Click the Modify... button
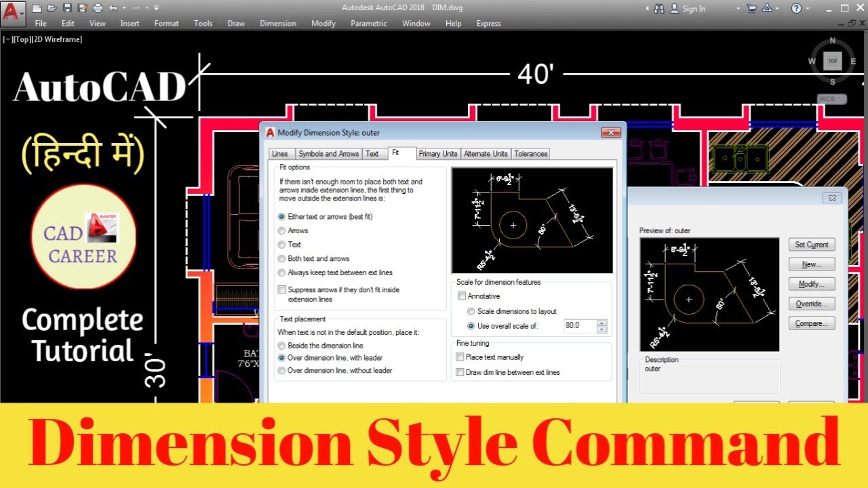Screen dimensions: 868x488 pos(812,284)
